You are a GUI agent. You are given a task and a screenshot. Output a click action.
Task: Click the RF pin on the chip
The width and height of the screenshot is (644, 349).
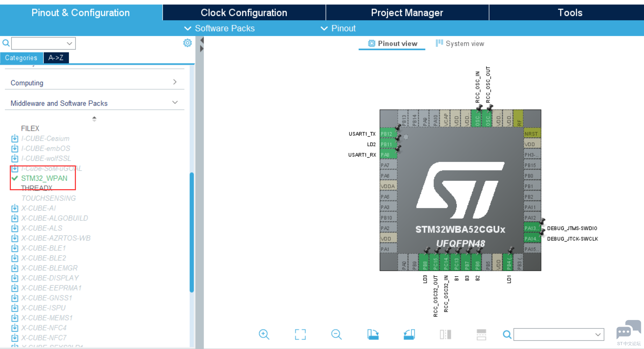pos(518,118)
